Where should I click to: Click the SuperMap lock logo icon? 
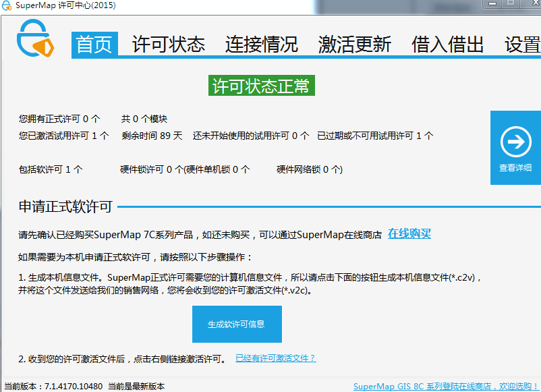click(35, 38)
